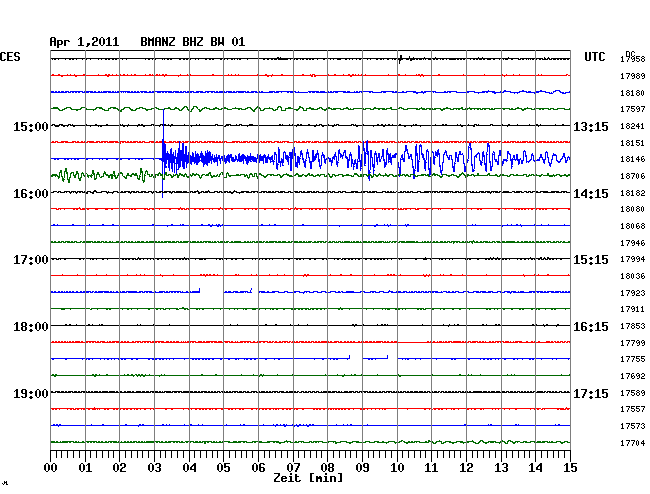Click the 00 minute axis label
Screen dimensions: 650x494
(51, 468)
